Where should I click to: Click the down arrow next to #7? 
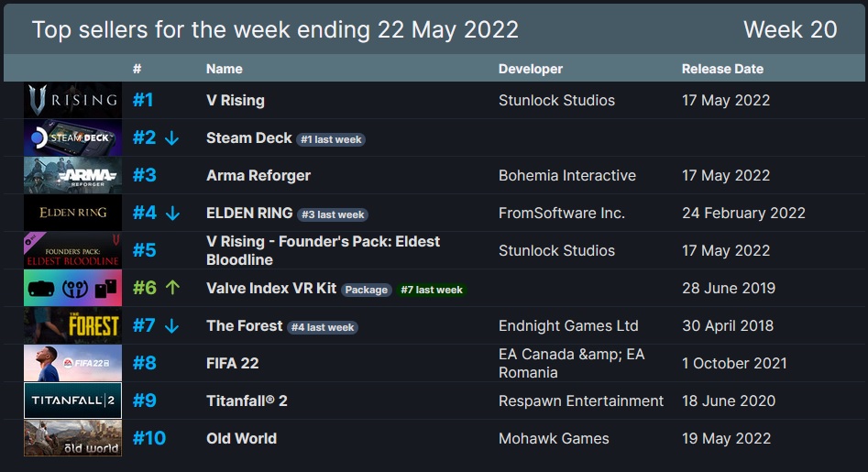click(172, 326)
